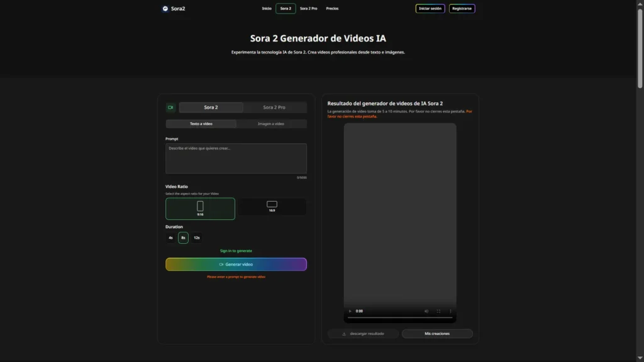This screenshot has width=644, height=362.
Task: Open the Sora 2 navigation item
Action: (x=286, y=8)
